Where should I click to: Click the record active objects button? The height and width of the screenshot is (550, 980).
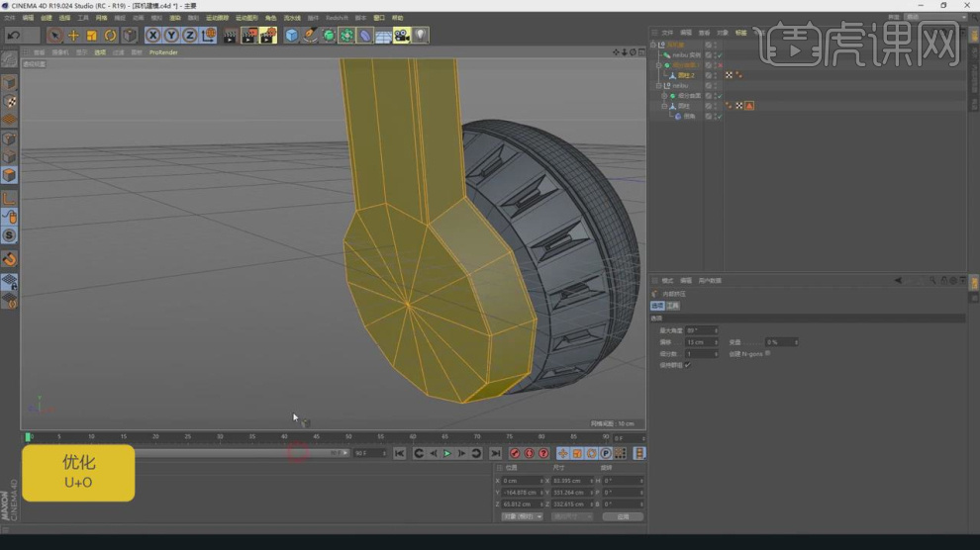515,453
